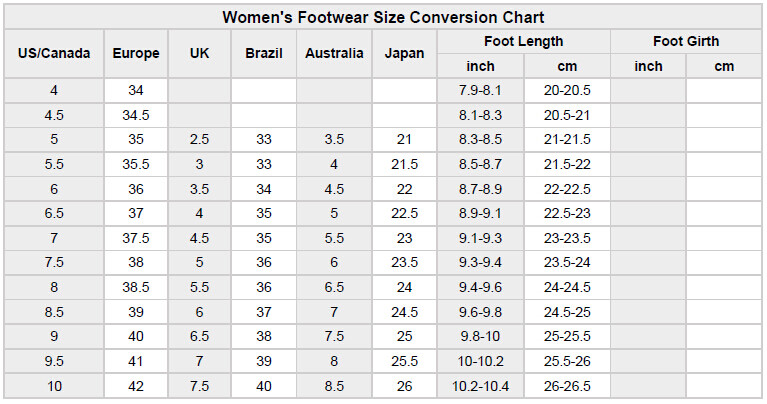Screen dimensions: 767x404
Task: Click the UK size 2.5 cell
Action: [199, 140]
